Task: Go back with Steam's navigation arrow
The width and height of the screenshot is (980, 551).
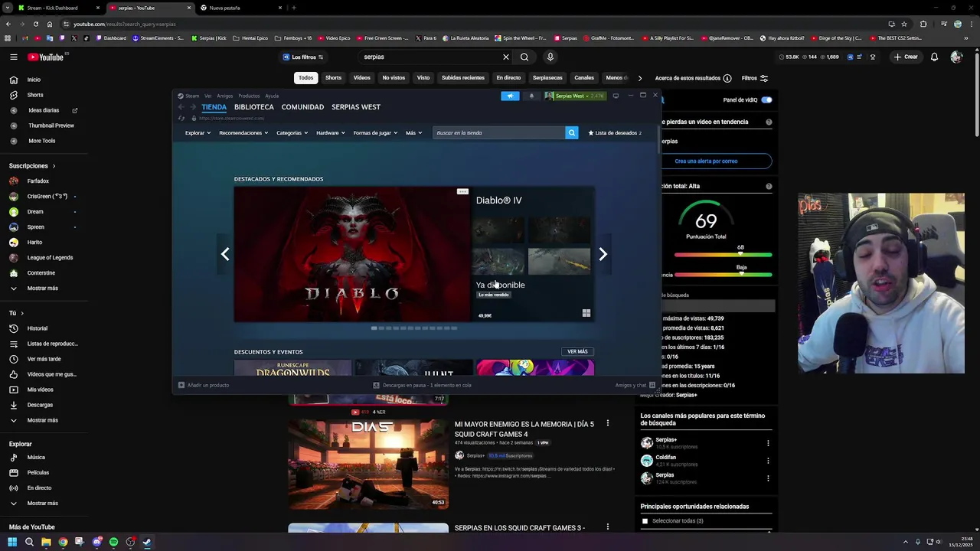Action: 181,107
